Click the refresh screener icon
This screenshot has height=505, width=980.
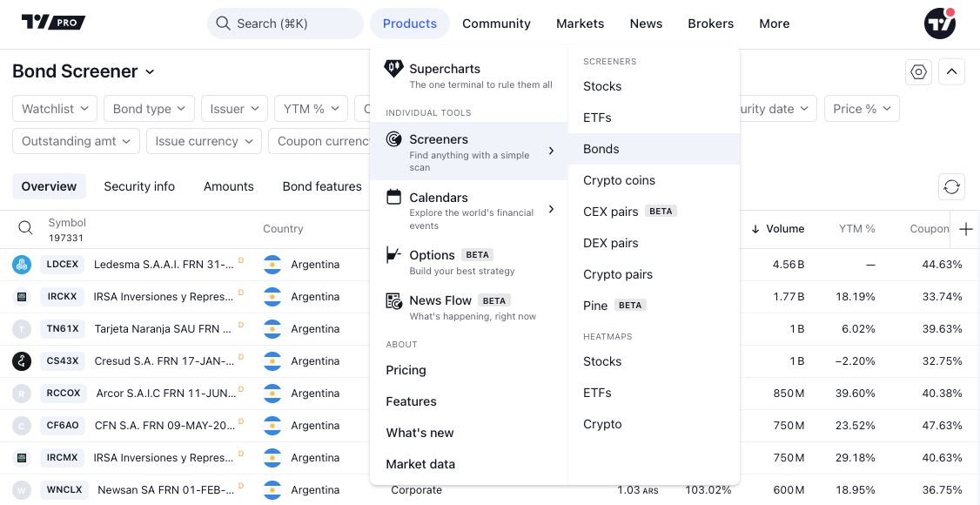(x=951, y=186)
